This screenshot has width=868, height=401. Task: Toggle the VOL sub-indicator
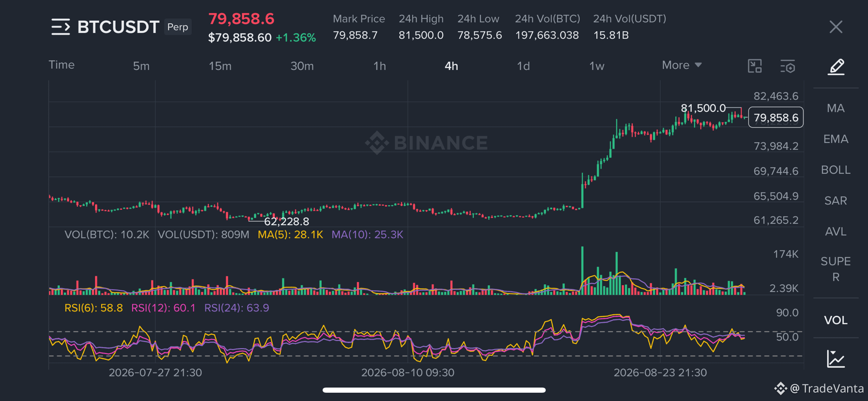point(836,320)
